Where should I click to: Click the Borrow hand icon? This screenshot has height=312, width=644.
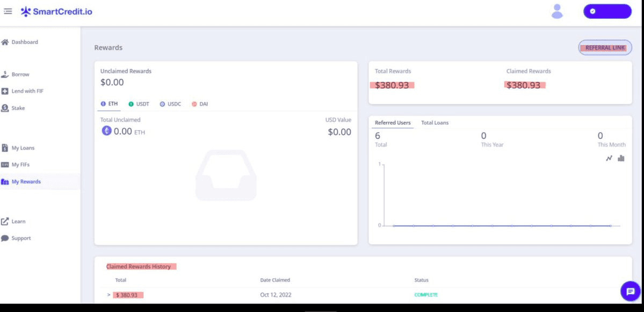[5, 74]
